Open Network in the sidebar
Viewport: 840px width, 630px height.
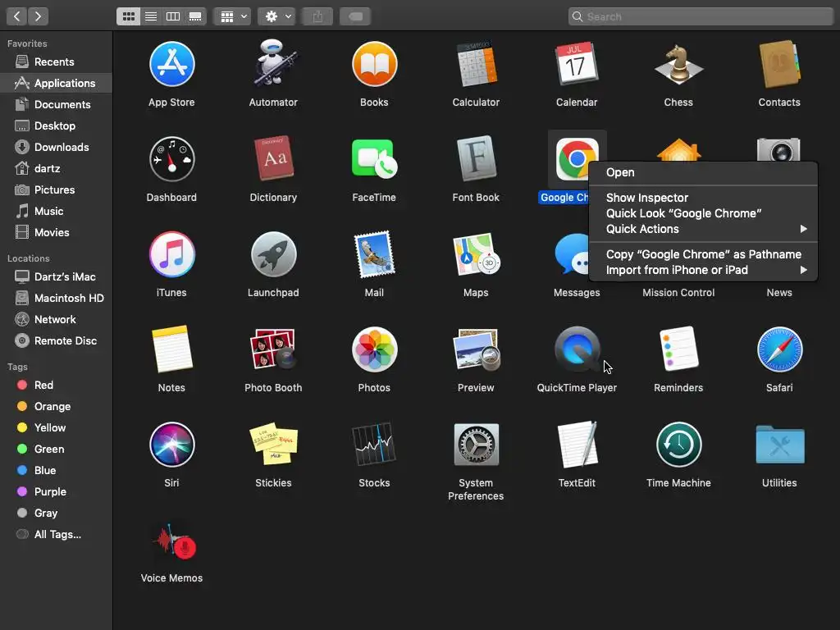click(x=56, y=319)
